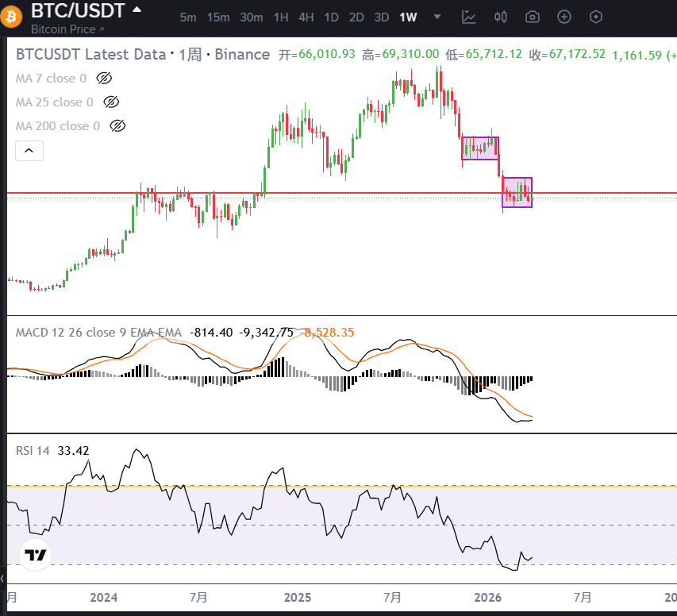
Task: Select the MACD 12 26 close indicator label
Action: pos(98,332)
